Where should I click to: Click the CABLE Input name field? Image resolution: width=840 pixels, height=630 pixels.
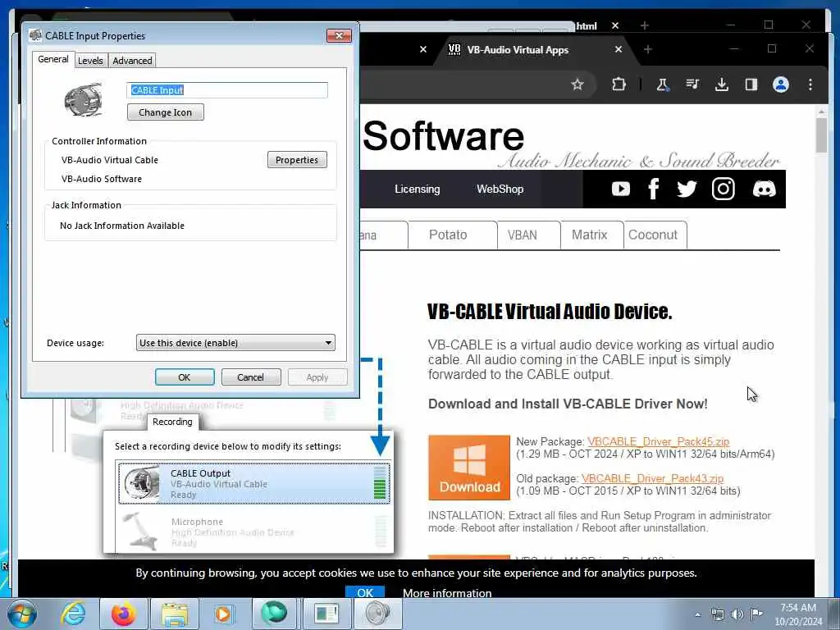pyautogui.click(x=227, y=90)
